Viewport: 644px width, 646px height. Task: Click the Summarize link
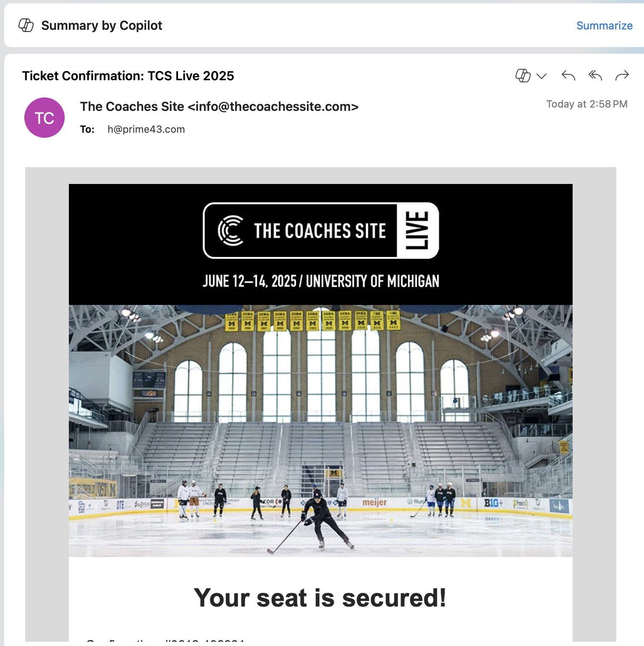pos(604,26)
